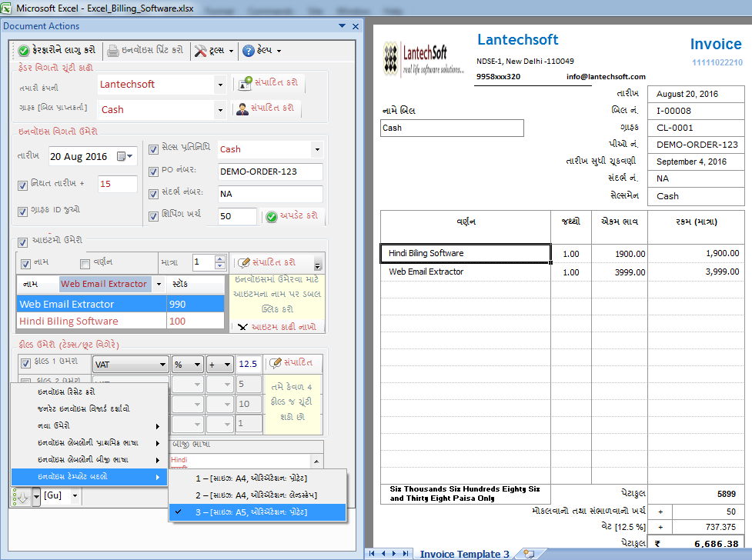
Task: Select the generate invoice wizard menu entry
Action: click(89, 409)
